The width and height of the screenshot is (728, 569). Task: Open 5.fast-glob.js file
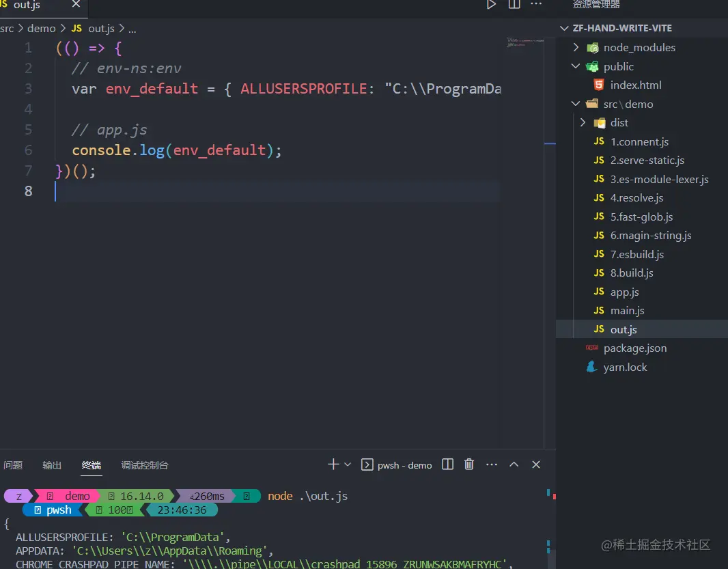click(x=641, y=217)
